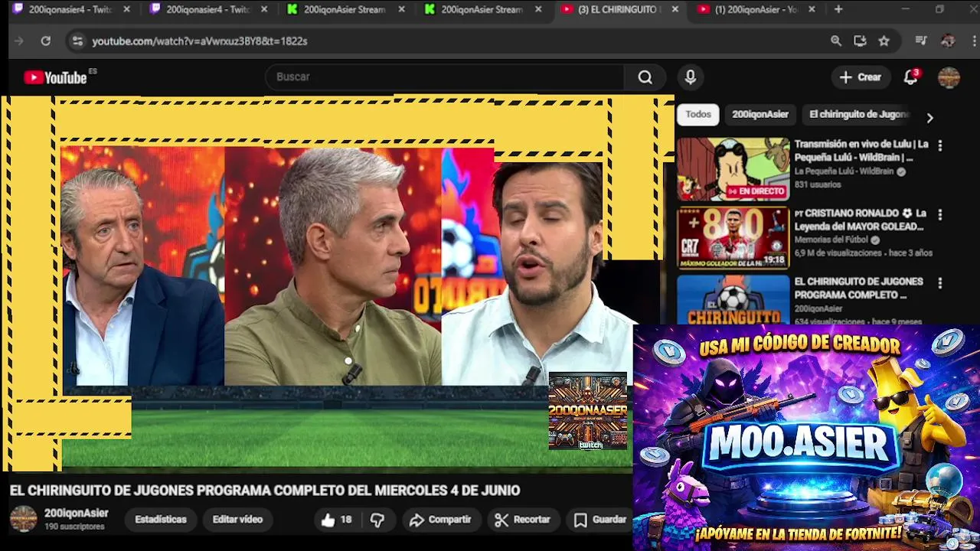Dislike the video with thumbs down

[x=377, y=520]
